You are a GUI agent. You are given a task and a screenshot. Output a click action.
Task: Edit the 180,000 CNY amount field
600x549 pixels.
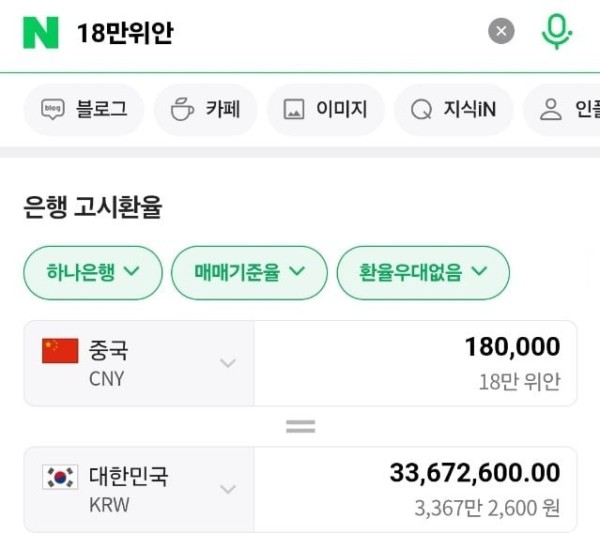pos(416,363)
